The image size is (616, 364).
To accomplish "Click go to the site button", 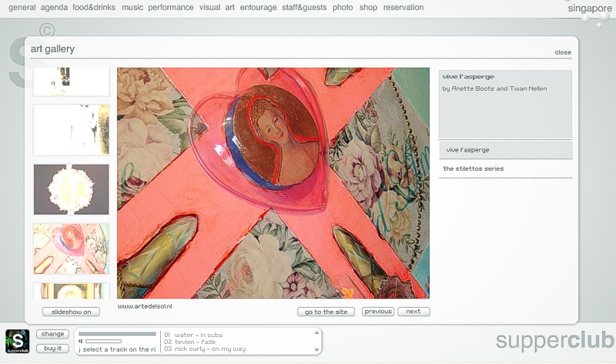I will tap(326, 312).
